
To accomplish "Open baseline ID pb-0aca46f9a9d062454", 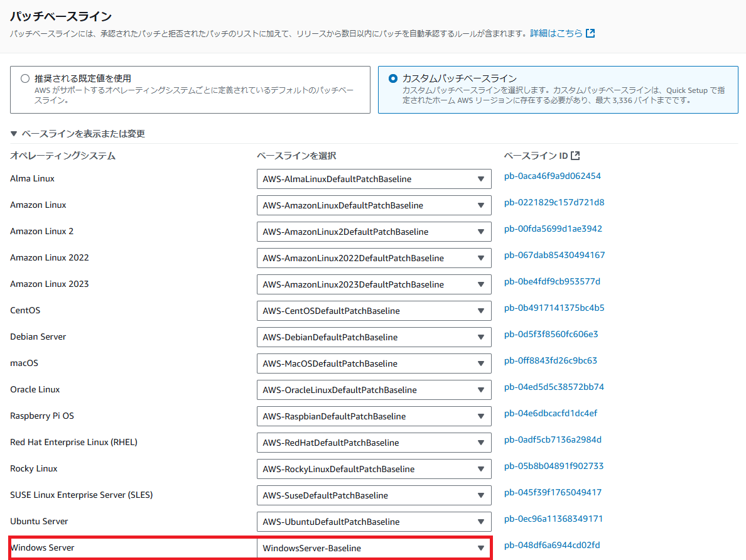I will click(x=553, y=176).
